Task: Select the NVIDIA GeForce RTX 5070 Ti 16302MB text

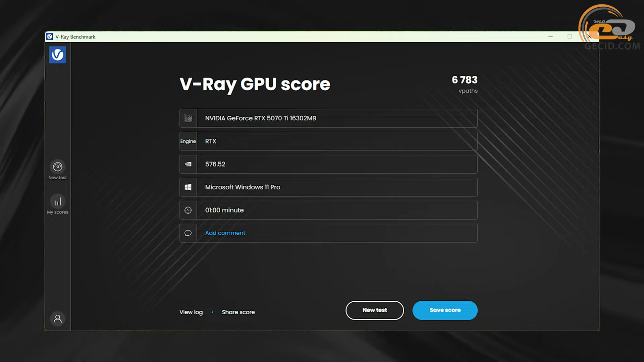Action: tap(261, 118)
